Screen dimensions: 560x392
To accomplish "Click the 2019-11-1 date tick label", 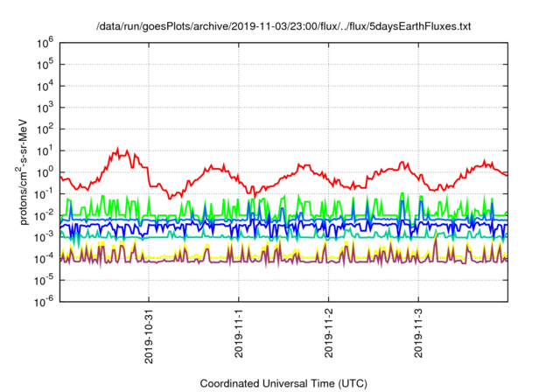I will tap(239, 333).
